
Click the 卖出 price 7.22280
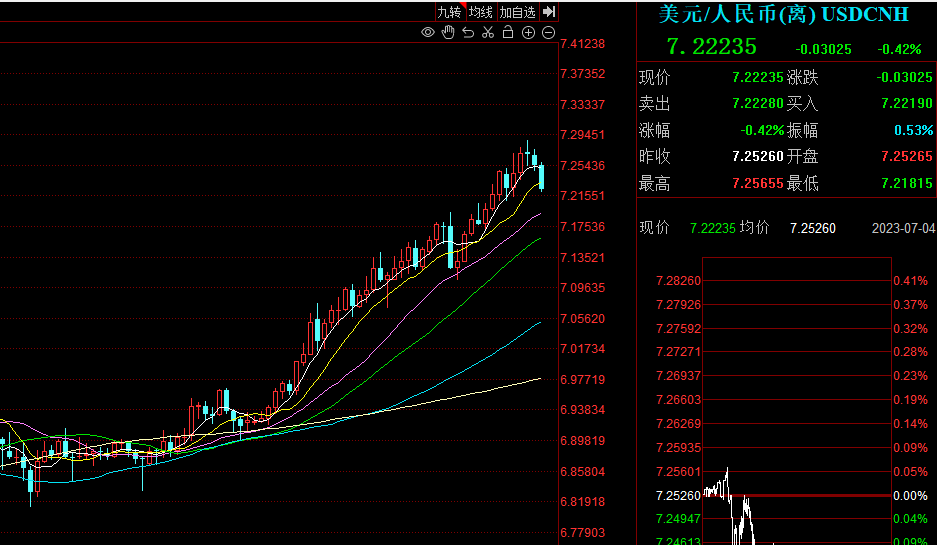[x=758, y=103]
